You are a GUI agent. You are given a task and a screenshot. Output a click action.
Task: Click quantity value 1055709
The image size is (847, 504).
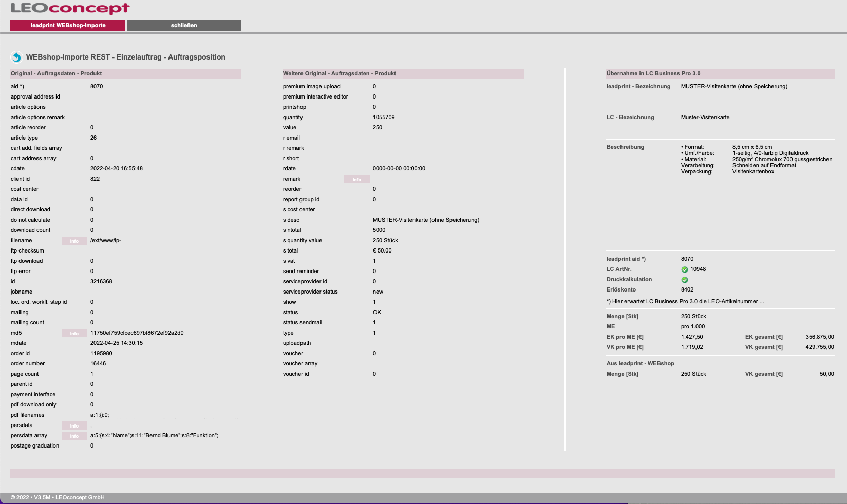384,117
